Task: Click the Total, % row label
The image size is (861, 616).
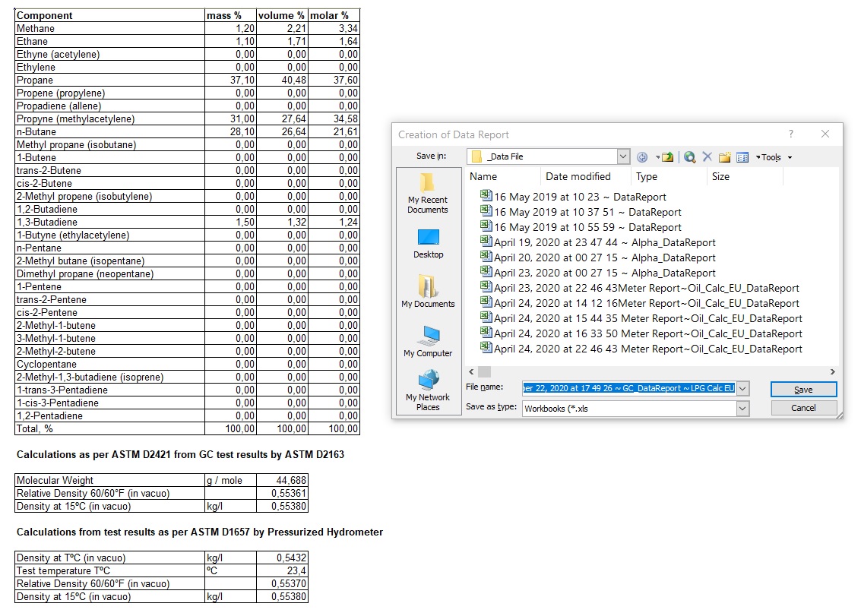Action: coord(109,429)
